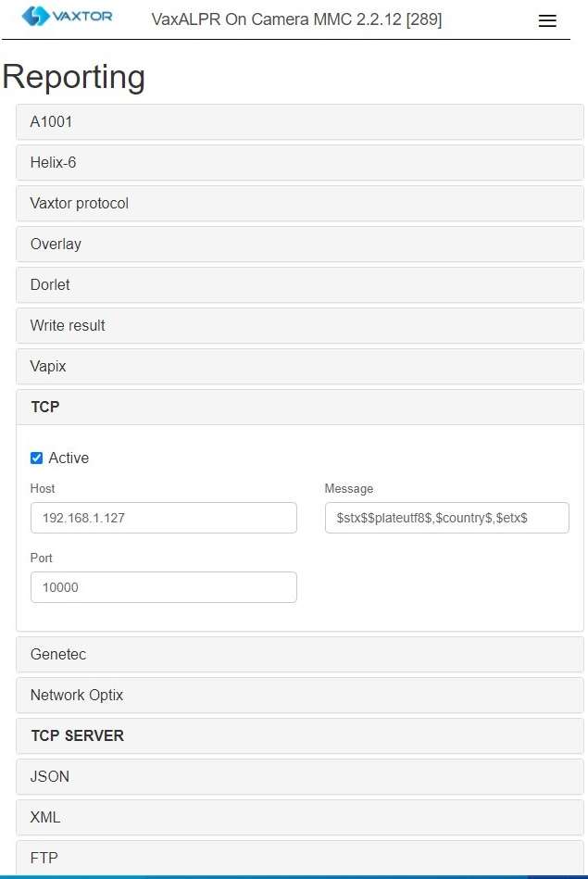This screenshot has height=879, width=588.
Task: Expand the Genetec integration section
Action: point(294,654)
